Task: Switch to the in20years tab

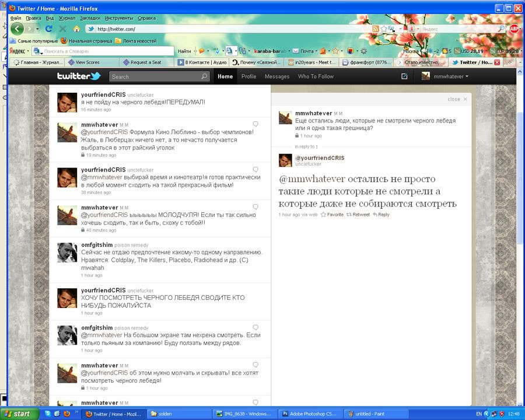Action: pyautogui.click(x=312, y=62)
